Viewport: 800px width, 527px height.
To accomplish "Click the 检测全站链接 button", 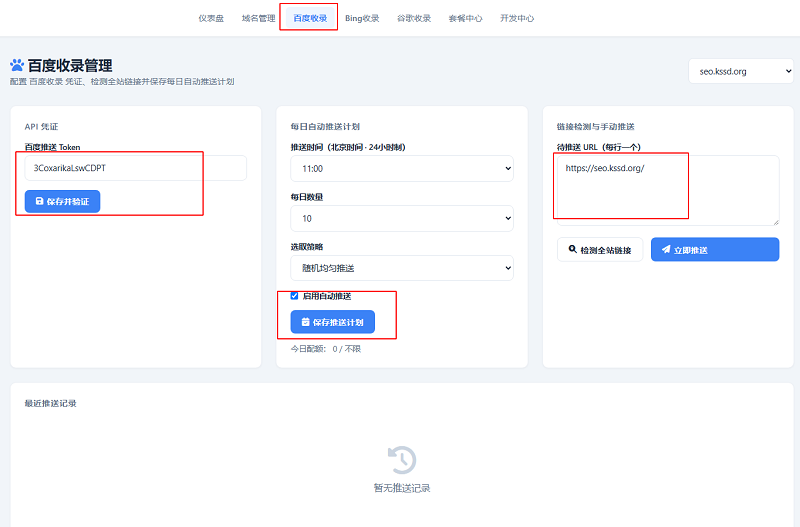I will (x=600, y=249).
